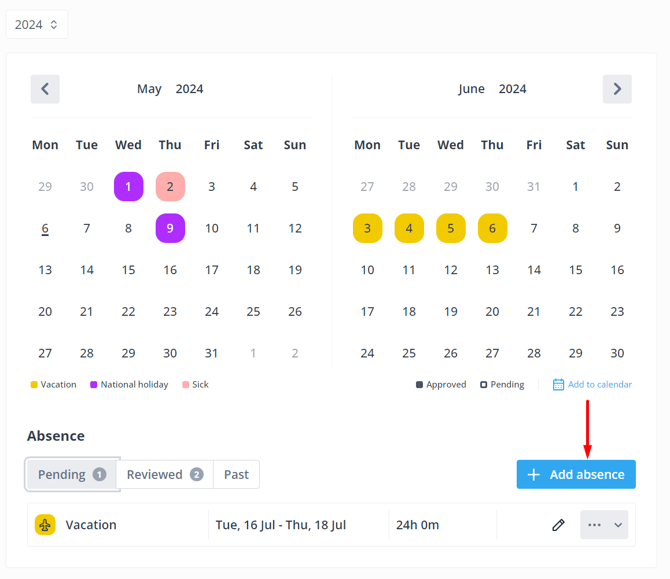Click the underlined date May 6
The width and height of the screenshot is (670, 579).
[45, 228]
